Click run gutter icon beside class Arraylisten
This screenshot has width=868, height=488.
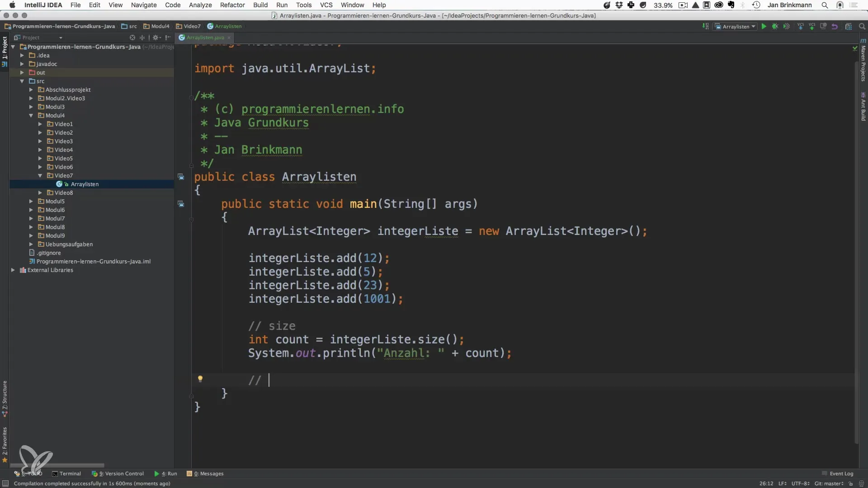tap(181, 177)
